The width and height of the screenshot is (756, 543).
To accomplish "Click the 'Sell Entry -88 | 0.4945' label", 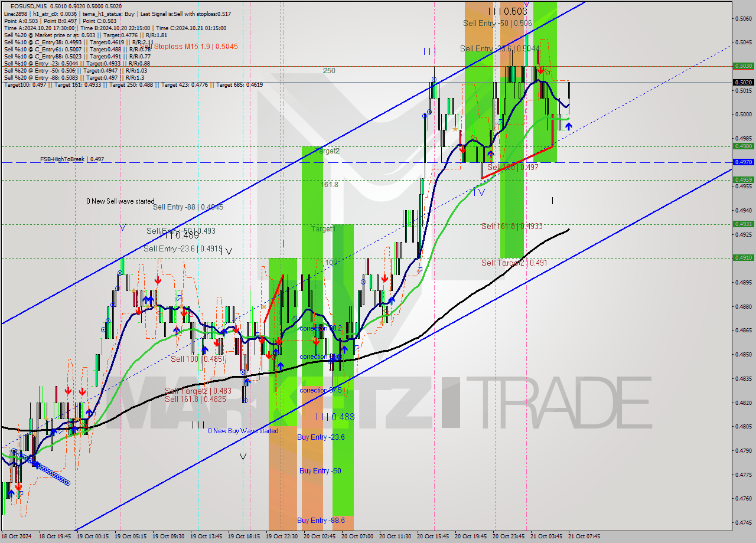I will click(188, 207).
